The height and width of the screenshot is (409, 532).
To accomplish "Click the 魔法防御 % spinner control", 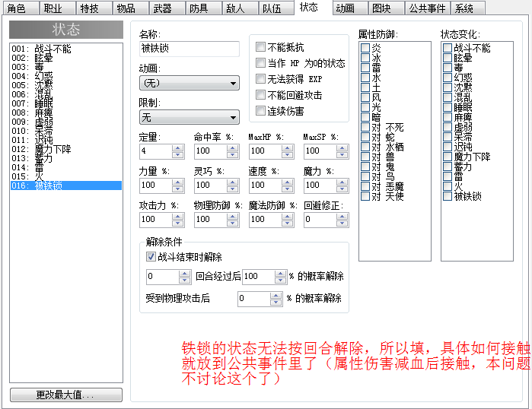I will (288, 220).
